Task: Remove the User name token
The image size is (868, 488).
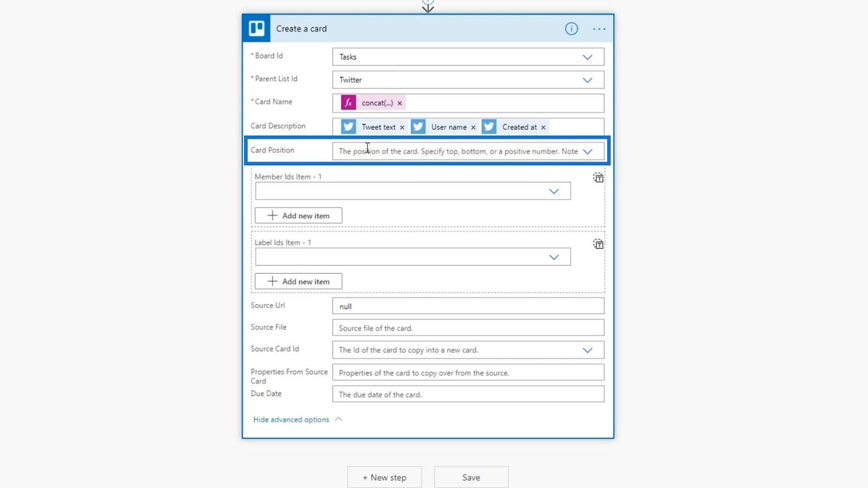Action: (473, 127)
